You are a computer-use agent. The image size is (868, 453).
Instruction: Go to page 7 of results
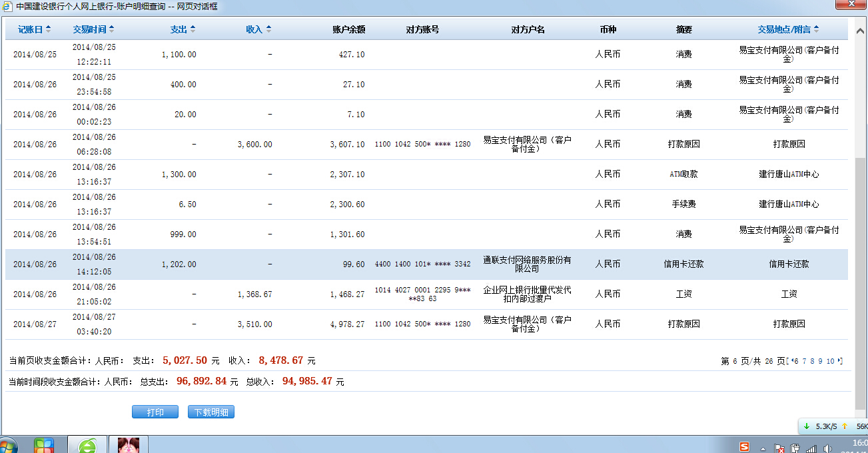[804, 361]
